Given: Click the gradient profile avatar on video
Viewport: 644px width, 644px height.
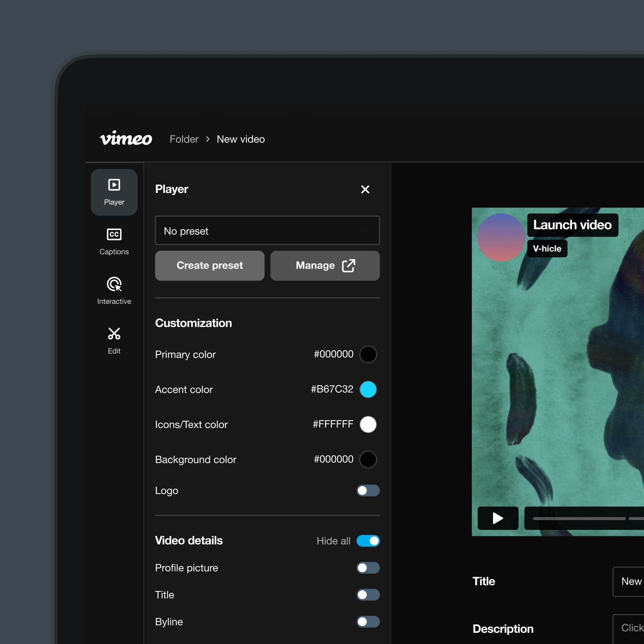Looking at the screenshot, I should 501,237.
